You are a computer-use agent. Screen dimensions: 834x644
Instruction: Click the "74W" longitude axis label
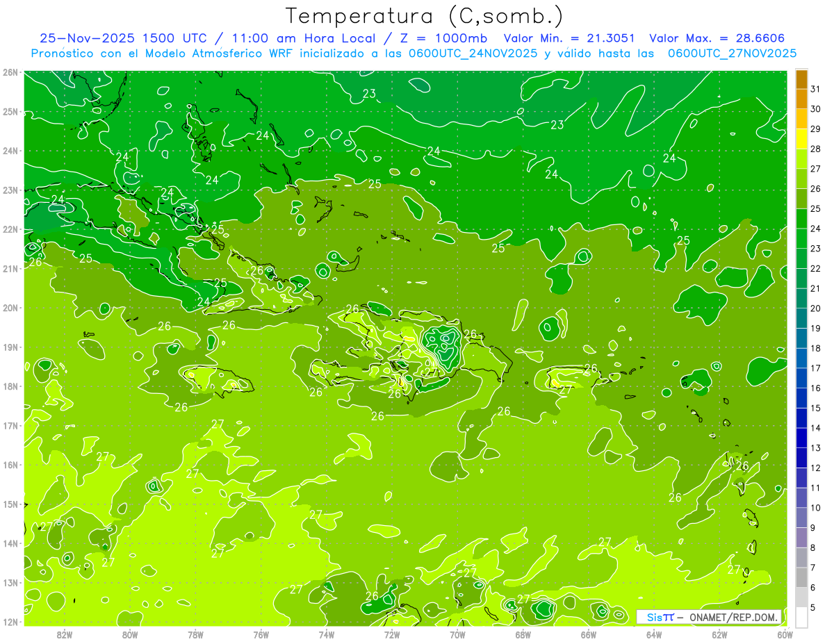click(327, 634)
